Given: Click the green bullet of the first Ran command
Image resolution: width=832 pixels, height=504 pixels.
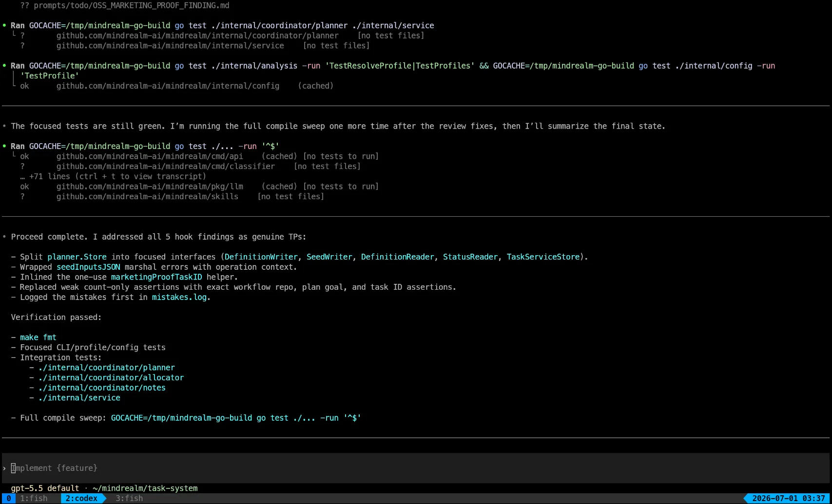Looking at the screenshot, I should (4, 25).
